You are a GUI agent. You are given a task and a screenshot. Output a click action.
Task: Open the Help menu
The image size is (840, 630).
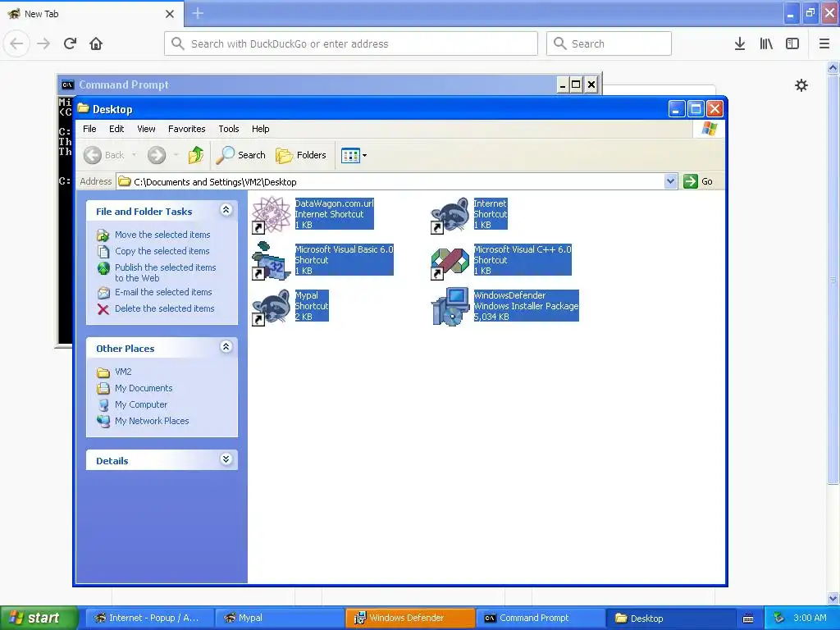tap(260, 129)
